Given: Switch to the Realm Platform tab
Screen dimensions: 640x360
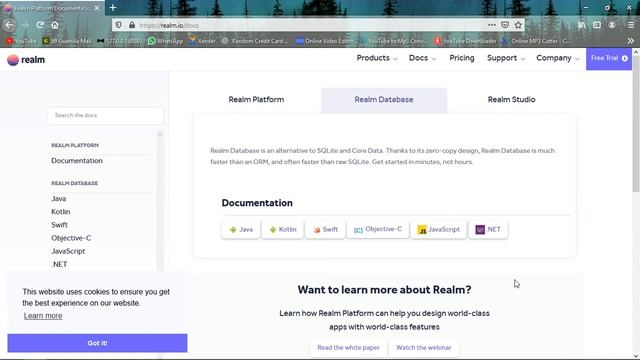Looking at the screenshot, I should pos(256,100).
